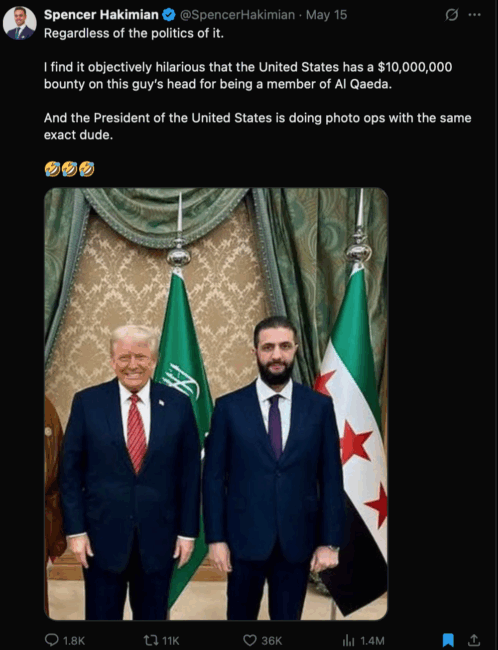Click the tweet text about $10,000,000 bounty
Image resolution: width=498 pixels, height=650 pixels.
[x=248, y=75]
